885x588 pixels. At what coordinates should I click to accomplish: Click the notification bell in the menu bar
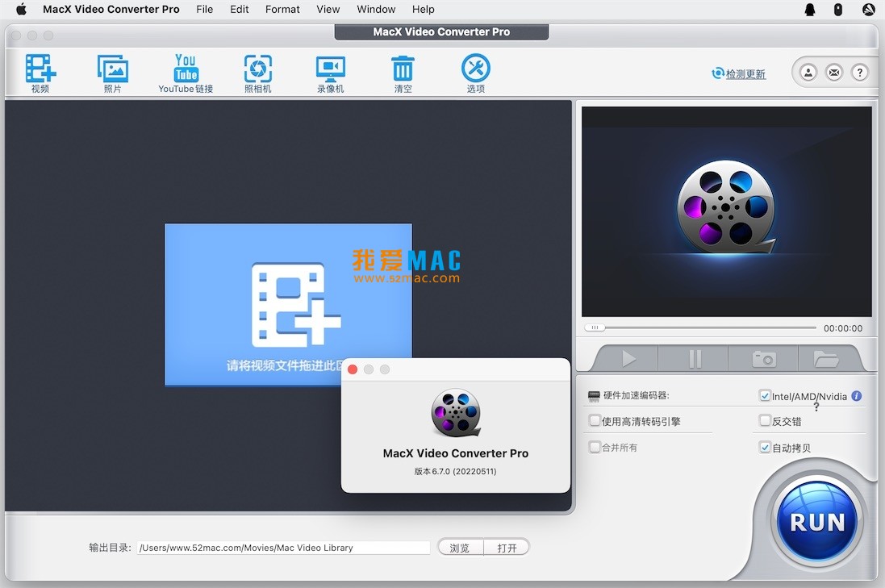coord(810,9)
